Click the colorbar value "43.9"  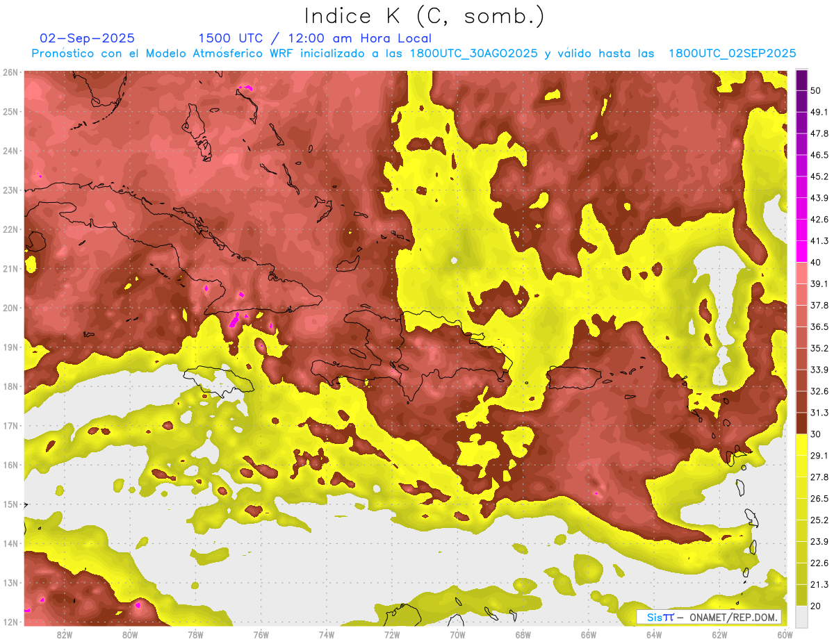click(x=819, y=198)
